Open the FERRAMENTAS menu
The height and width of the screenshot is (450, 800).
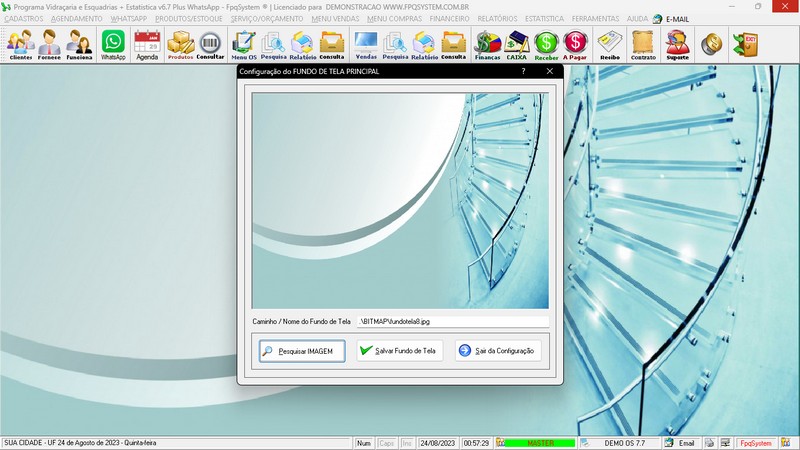[x=597, y=19]
